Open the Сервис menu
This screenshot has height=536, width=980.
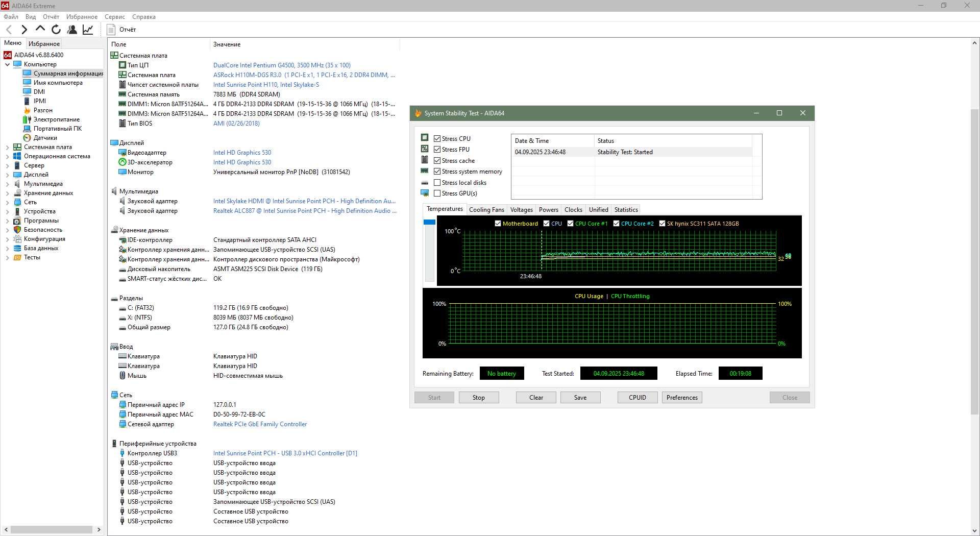pyautogui.click(x=115, y=17)
